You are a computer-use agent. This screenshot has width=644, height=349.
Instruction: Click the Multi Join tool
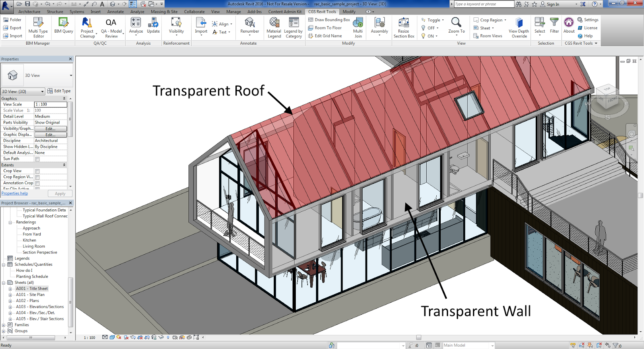tap(358, 27)
